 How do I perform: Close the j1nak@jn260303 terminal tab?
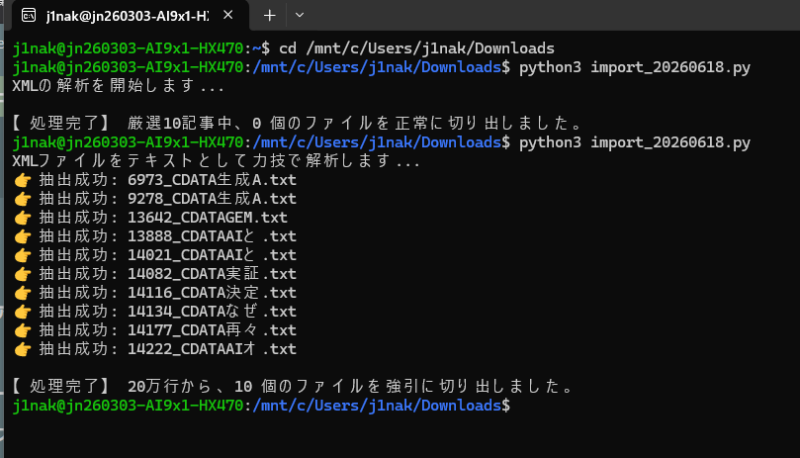(x=228, y=15)
